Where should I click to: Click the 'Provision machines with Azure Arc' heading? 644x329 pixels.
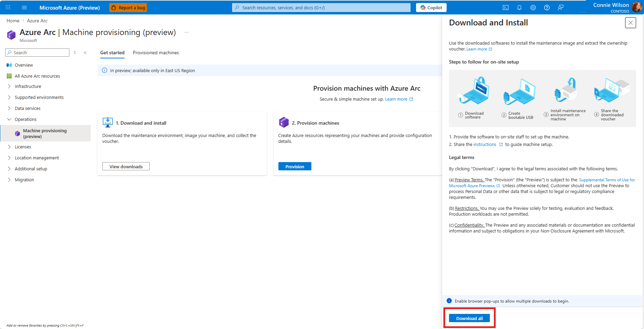click(x=367, y=88)
